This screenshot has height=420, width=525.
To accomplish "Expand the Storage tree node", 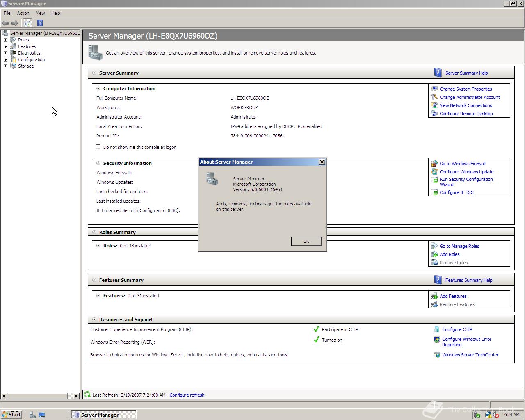I will [5, 66].
